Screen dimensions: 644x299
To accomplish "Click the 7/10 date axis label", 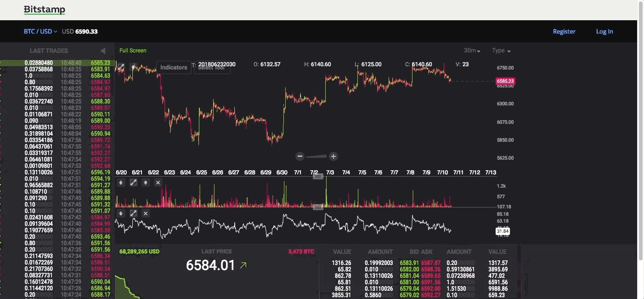I will point(442,172).
